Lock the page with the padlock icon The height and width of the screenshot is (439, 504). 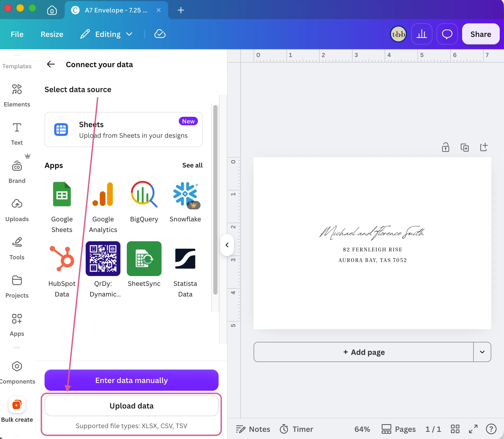pos(446,147)
